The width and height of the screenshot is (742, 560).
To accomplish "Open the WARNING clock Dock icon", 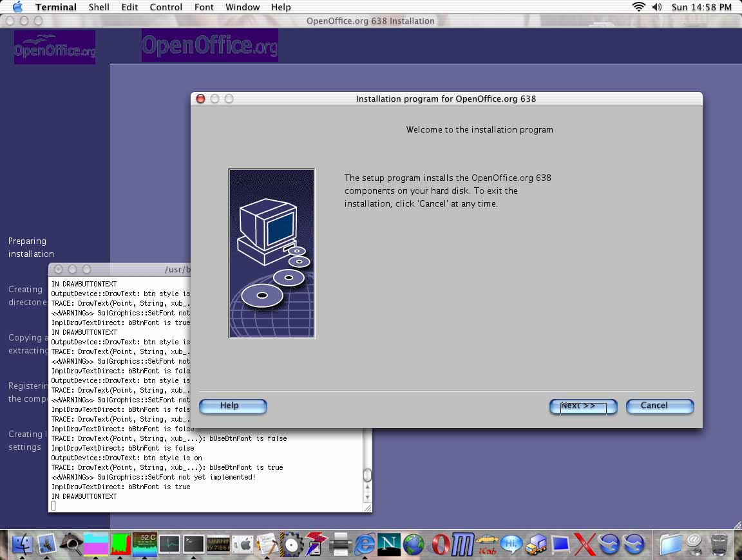I will tap(218, 544).
